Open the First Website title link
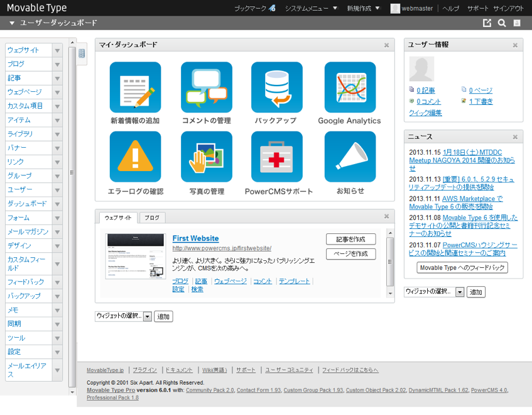Screen dimensions: 532x415 [x=195, y=238]
